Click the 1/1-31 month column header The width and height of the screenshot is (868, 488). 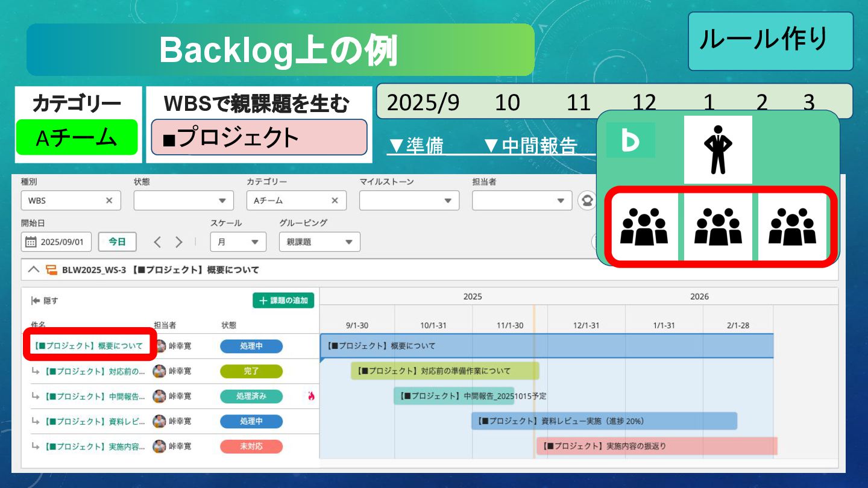(x=664, y=325)
